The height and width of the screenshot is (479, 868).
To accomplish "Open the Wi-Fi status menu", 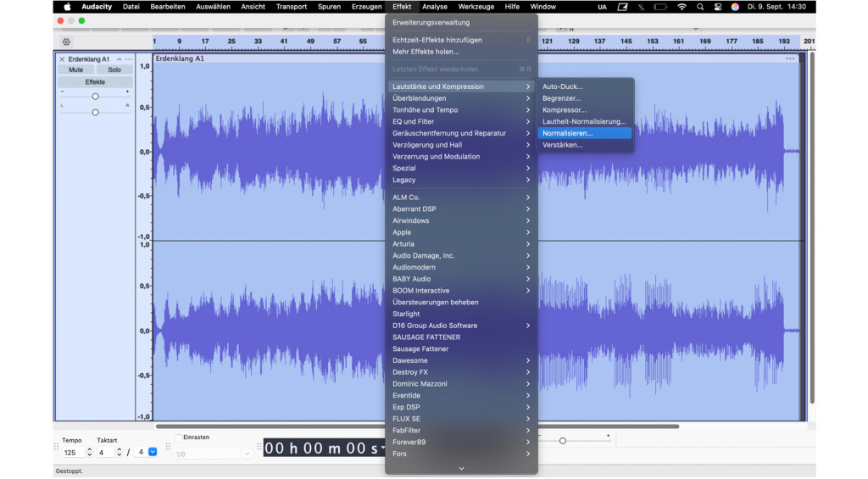I will point(682,7).
